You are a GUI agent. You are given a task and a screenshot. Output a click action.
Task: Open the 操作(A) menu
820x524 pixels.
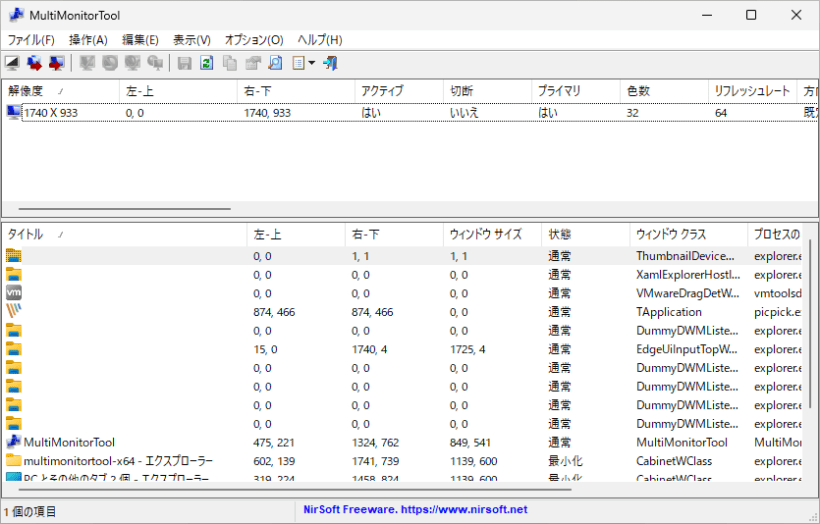tap(88, 40)
